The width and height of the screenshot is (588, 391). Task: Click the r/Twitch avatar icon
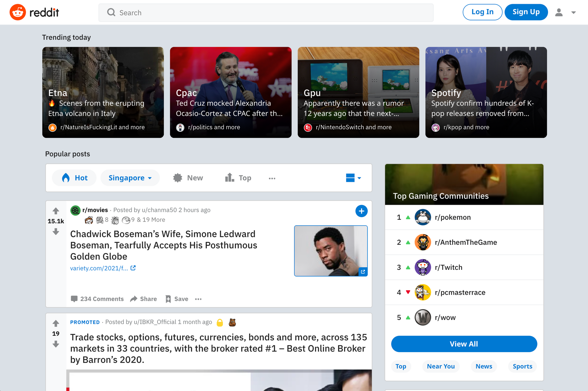click(423, 267)
